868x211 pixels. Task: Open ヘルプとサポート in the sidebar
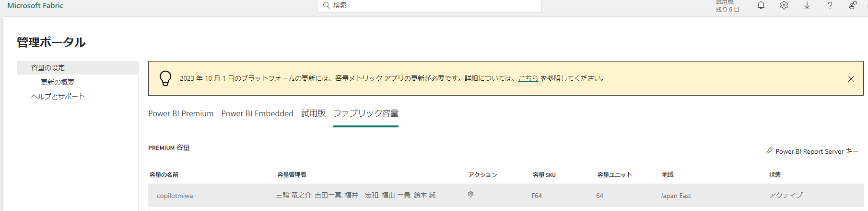pos(58,97)
